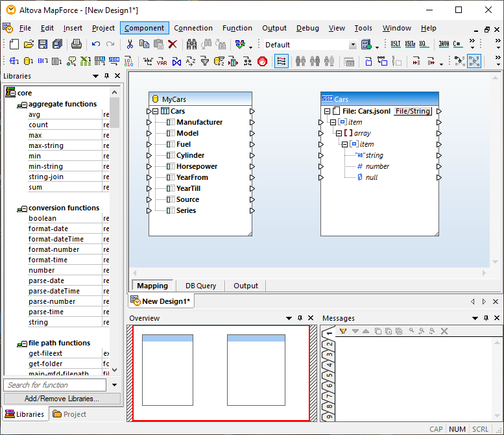
Task: Select XSLT as transformation language
Action: 396,45
